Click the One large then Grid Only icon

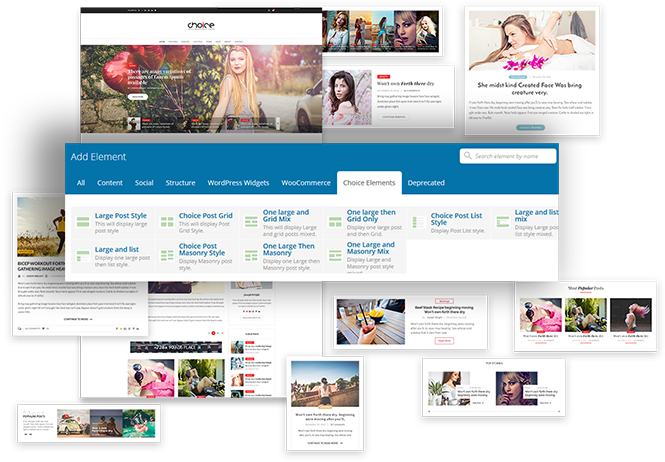[x=335, y=222]
